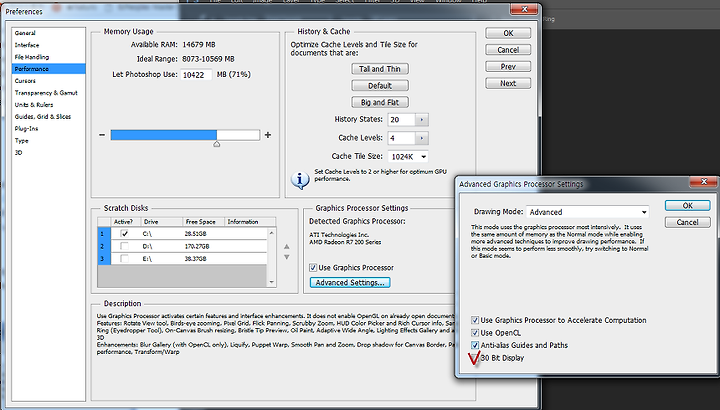Image resolution: width=720 pixels, height=410 pixels.
Task: Open the Cache Tile Size dropdown
Action: [x=408, y=157]
